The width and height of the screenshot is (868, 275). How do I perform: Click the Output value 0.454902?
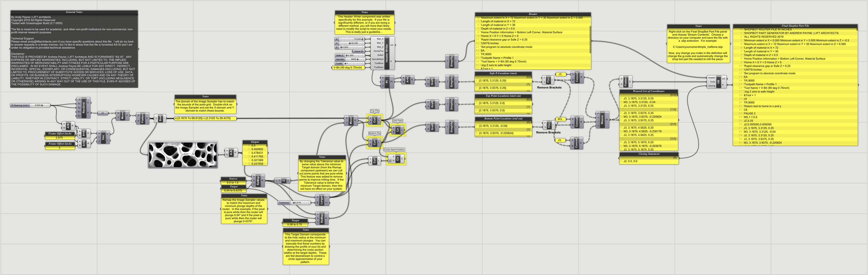[x=257, y=149]
